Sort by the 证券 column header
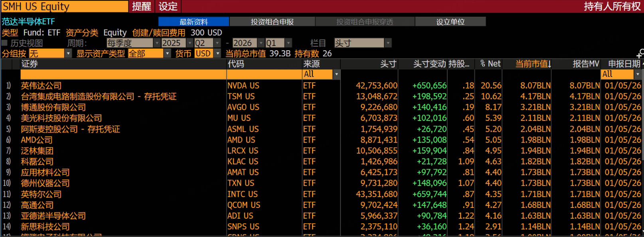The height and width of the screenshot is (237, 644). click(x=30, y=64)
